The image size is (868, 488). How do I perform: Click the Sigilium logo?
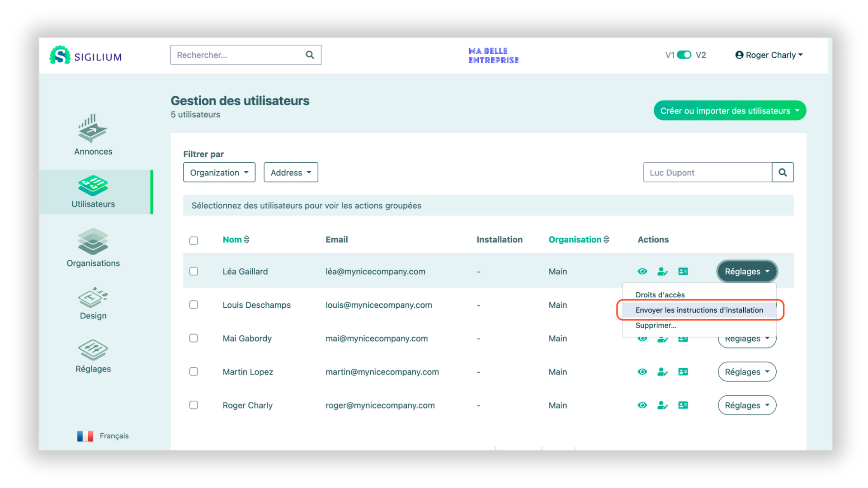click(85, 56)
